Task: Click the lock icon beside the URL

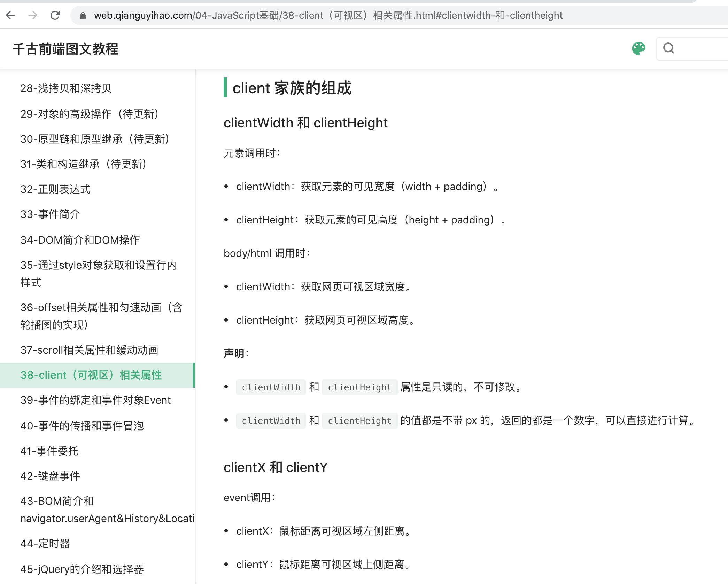Action: [83, 15]
